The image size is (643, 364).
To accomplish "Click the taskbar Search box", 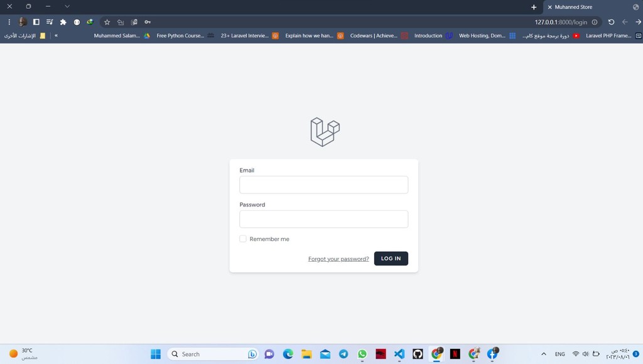I will 213,354.
